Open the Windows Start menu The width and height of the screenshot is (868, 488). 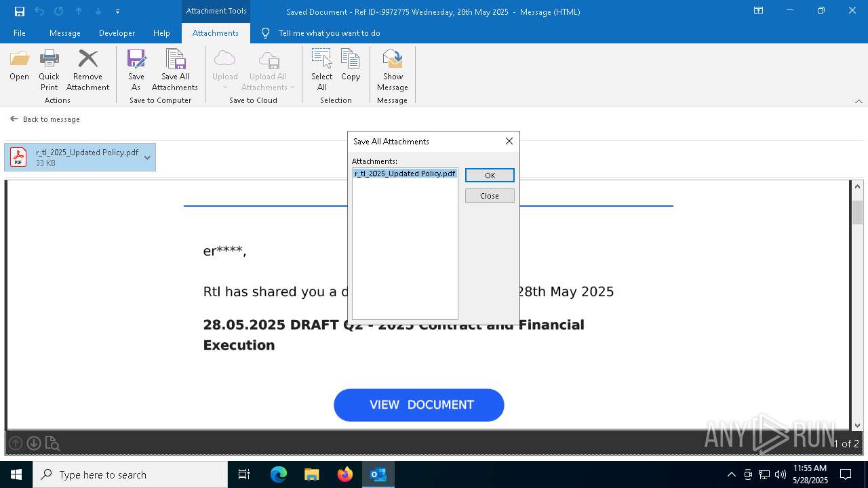pos(16,474)
